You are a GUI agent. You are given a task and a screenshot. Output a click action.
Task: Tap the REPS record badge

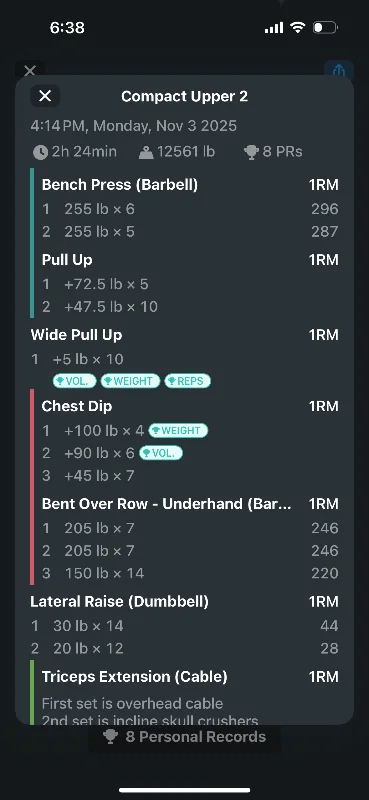pos(187,381)
